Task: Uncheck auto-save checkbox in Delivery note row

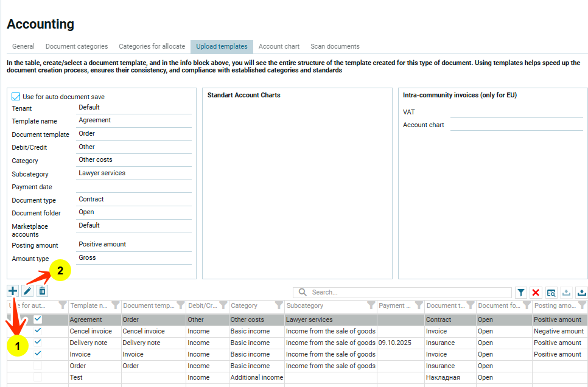Action: pos(38,343)
